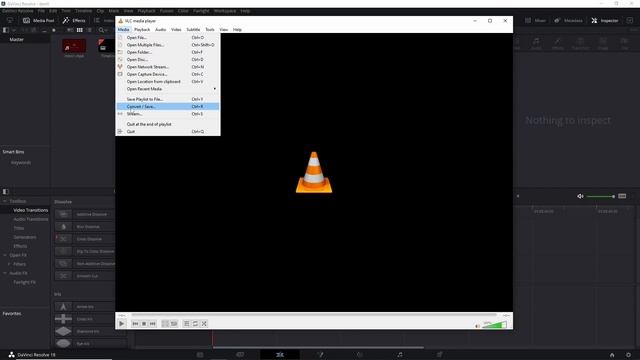
Task: Click the VLC seek bar
Action: 313,315
